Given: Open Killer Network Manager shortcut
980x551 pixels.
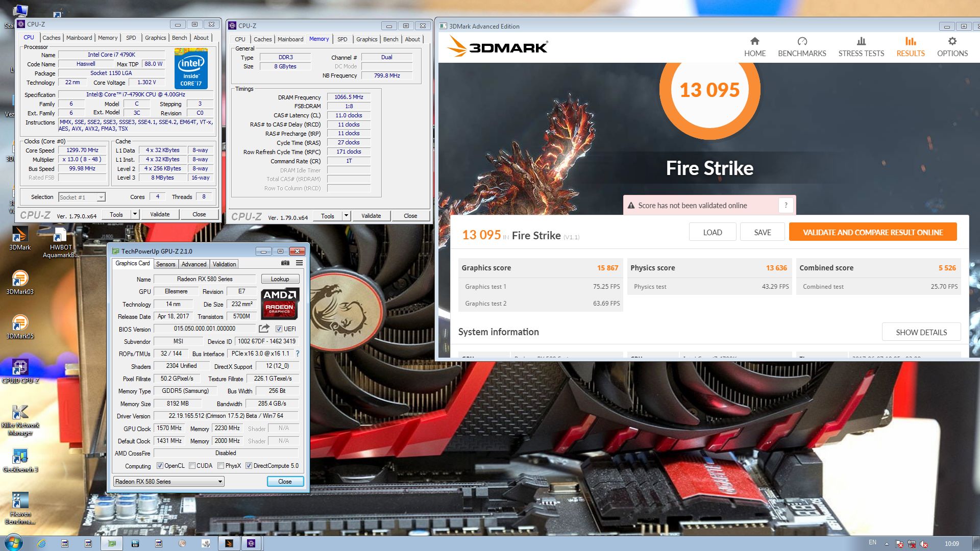Looking at the screenshot, I should click(20, 420).
